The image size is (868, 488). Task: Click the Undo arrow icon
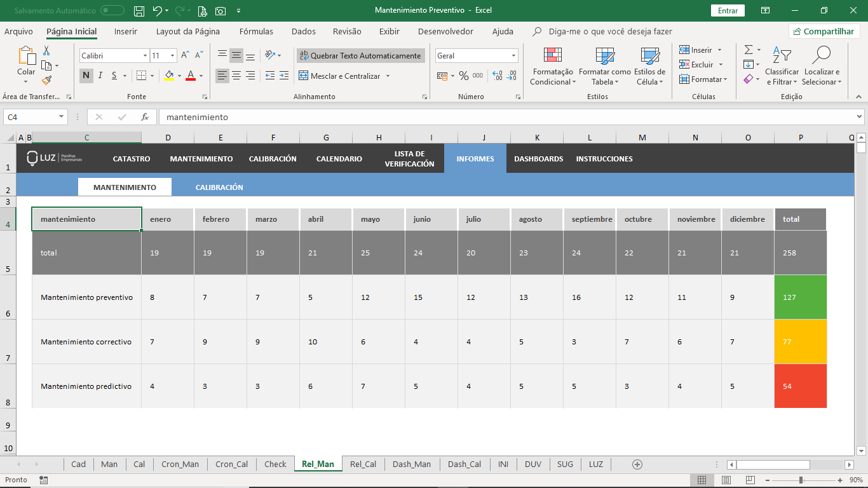click(157, 11)
